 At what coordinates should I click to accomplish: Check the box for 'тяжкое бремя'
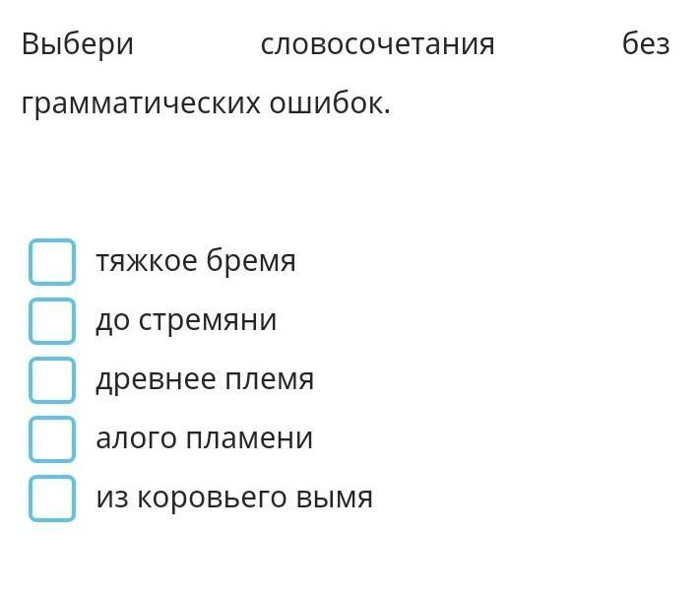52,262
